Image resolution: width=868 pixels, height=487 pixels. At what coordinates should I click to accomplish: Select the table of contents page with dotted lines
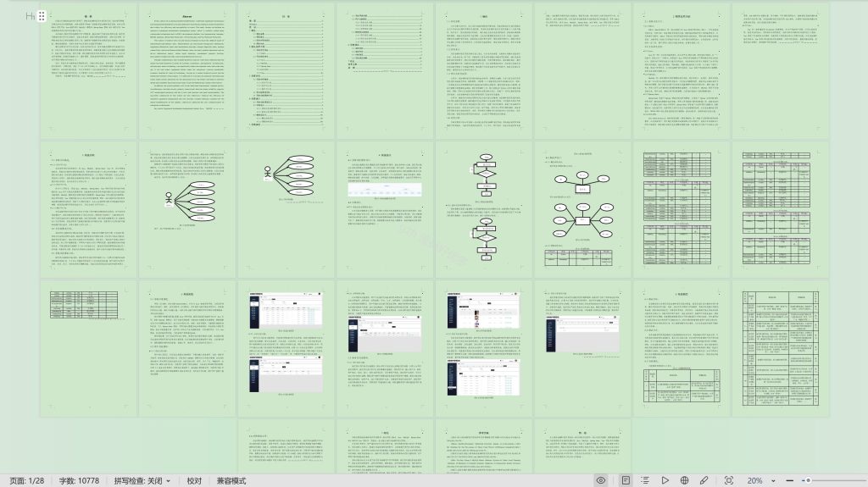[287, 71]
